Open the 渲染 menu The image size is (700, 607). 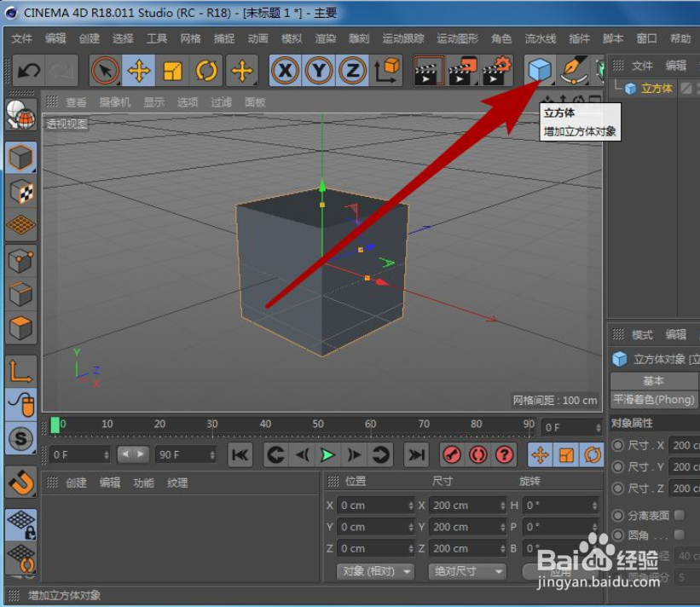(x=326, y=39)
